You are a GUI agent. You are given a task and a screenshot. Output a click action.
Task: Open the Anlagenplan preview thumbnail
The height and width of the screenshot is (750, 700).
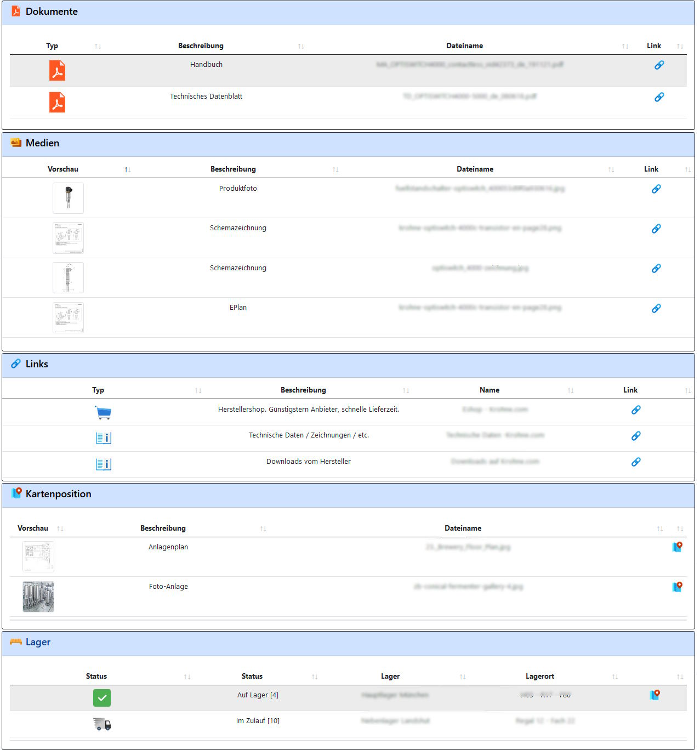click(x=38, y=556)
